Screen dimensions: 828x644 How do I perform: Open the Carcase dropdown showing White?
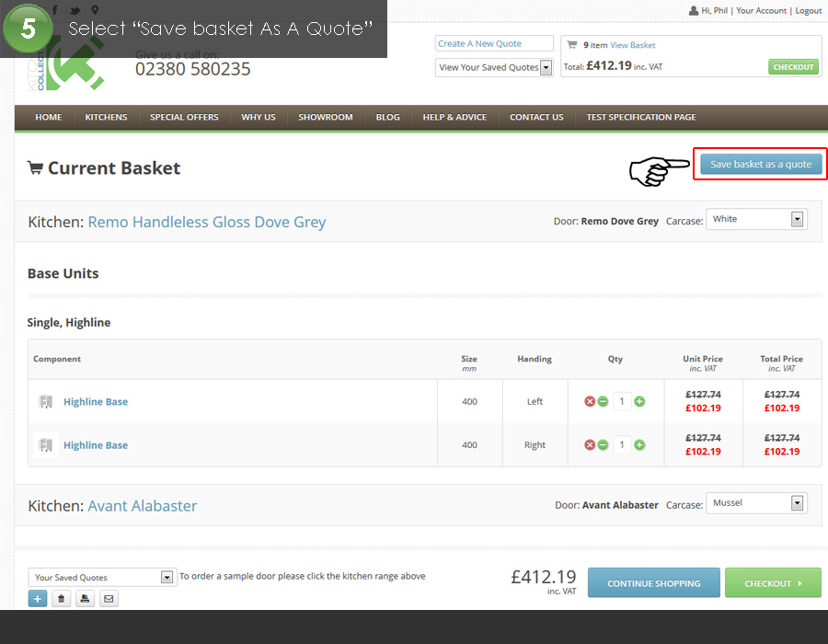[756, 219]
